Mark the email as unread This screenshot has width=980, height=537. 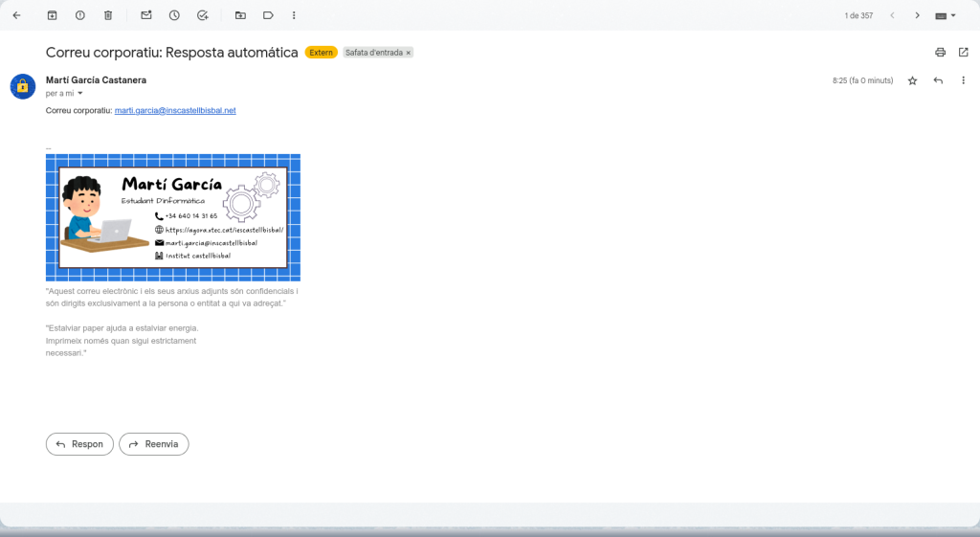(x=146, y=15)
